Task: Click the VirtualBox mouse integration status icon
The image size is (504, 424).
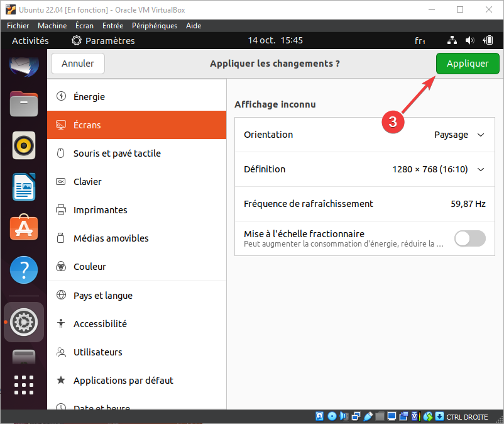Action: tap(428, 416)
